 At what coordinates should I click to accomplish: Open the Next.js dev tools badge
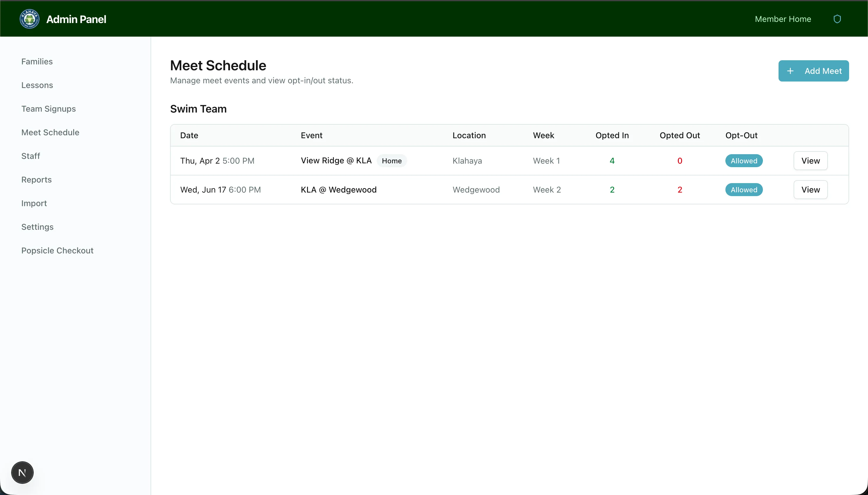pyautogui.click(x=22, y=473)
